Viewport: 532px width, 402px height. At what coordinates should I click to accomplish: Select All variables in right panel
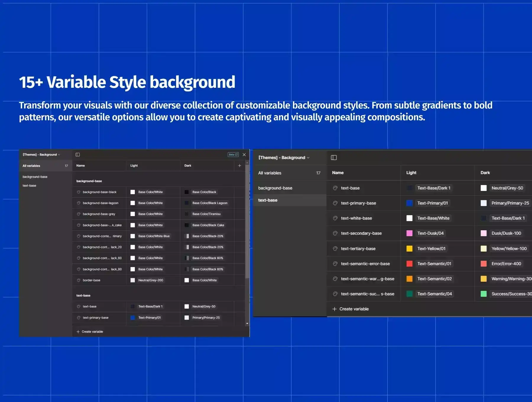pyautogui.click(x=270, y=173)
